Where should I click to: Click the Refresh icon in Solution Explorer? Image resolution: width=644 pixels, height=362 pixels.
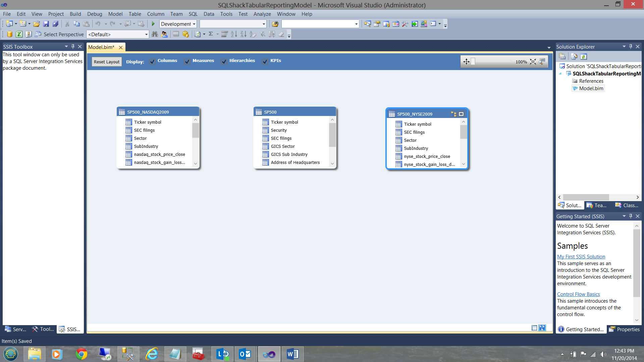pos(584,57)
